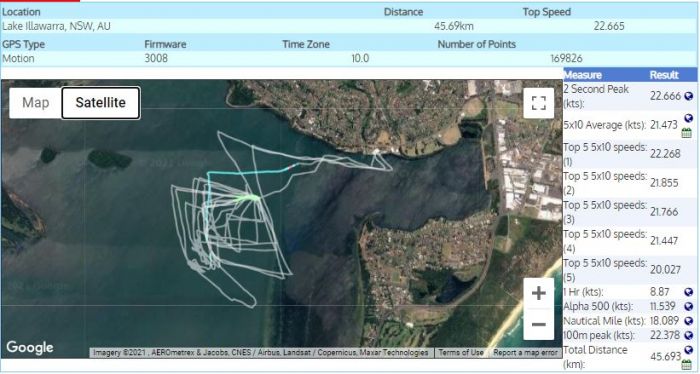Click the Measure column header
Screen dimensions: 700x374
(583, 75)
